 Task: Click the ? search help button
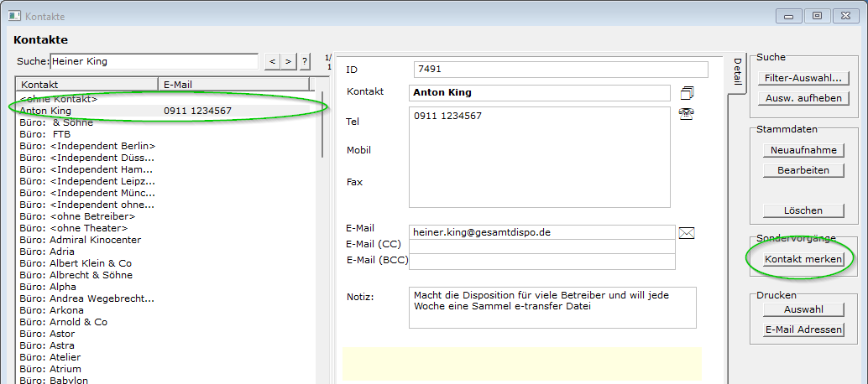(x=304, y=61)
